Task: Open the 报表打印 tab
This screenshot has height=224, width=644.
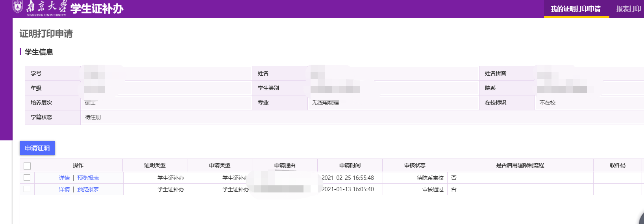Action: coord(628,9)
